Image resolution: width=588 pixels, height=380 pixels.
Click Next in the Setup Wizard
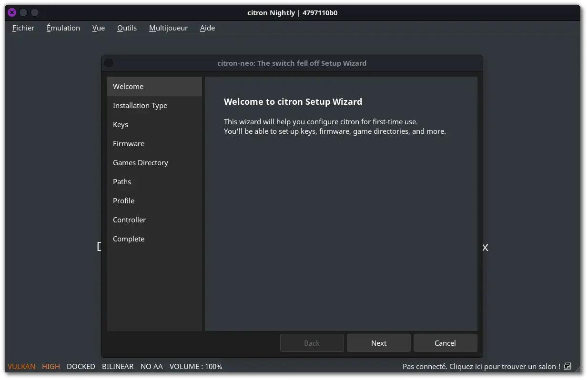379,343
